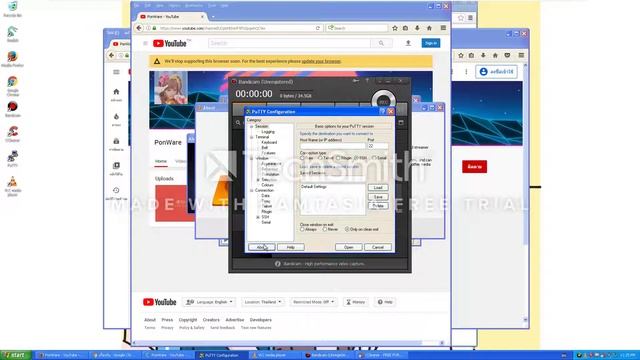Select Always for close window on exit

coord(302,229)
